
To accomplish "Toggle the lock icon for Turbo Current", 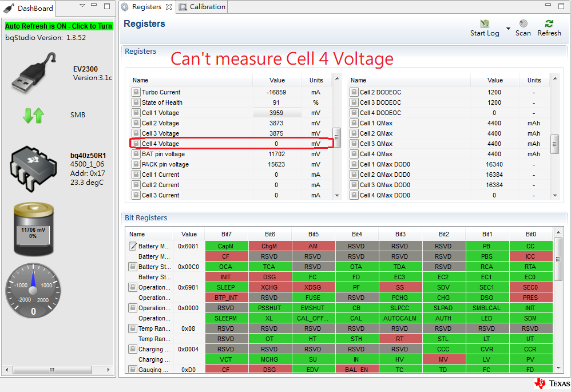I will (136, 92).
